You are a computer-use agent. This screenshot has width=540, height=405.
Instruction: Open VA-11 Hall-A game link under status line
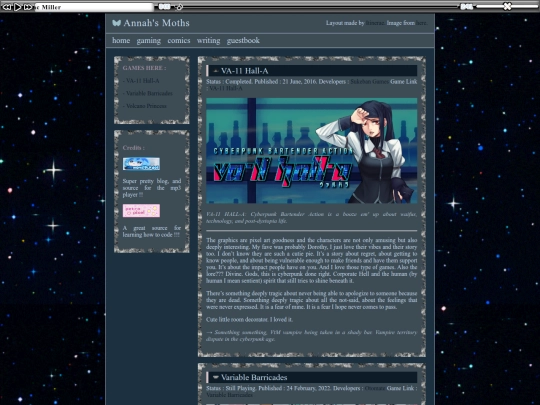pyautogui.click(x=226, y=89)
